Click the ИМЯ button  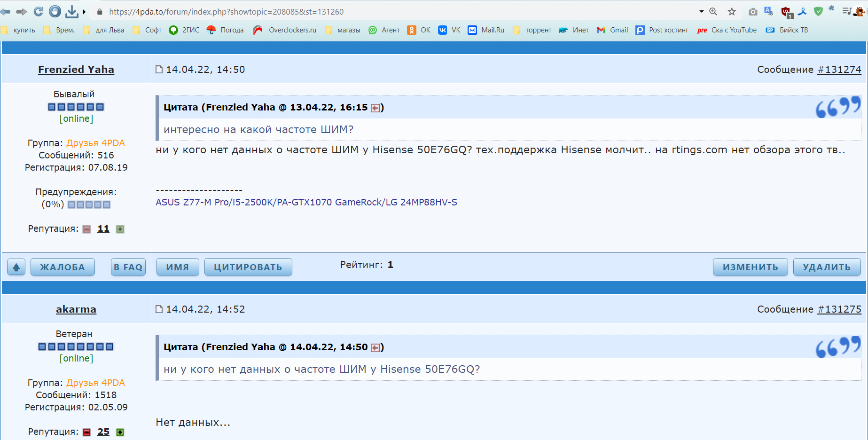pyautogui.click(x=178, y=267)
